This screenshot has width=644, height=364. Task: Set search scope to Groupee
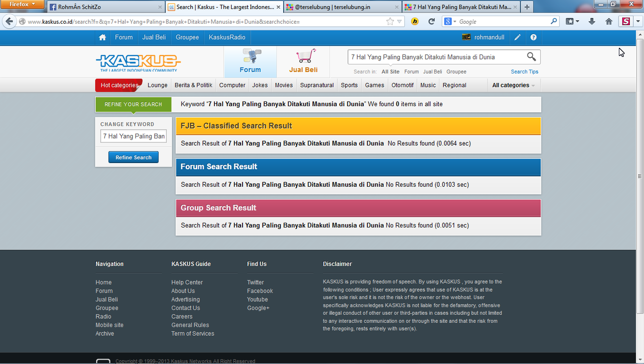[x=456, y=71]
